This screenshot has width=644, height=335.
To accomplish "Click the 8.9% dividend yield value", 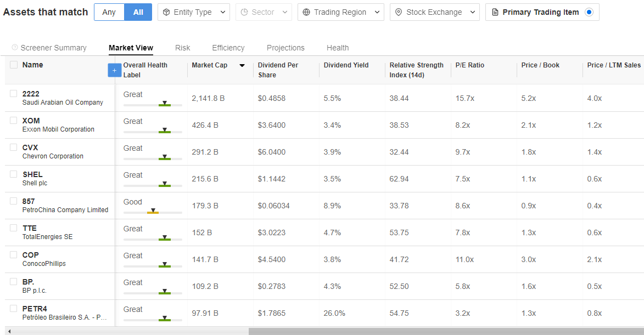I will point(332,206).
